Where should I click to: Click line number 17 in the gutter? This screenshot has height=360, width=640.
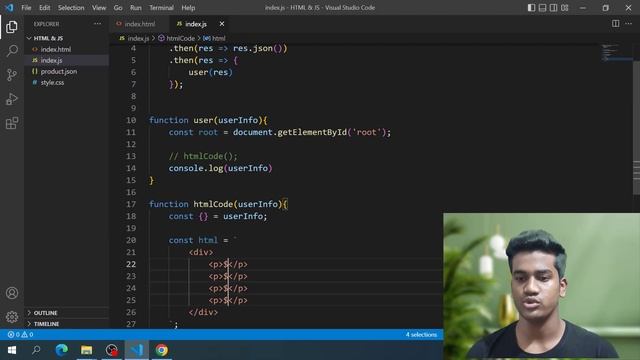pos(131,204)
